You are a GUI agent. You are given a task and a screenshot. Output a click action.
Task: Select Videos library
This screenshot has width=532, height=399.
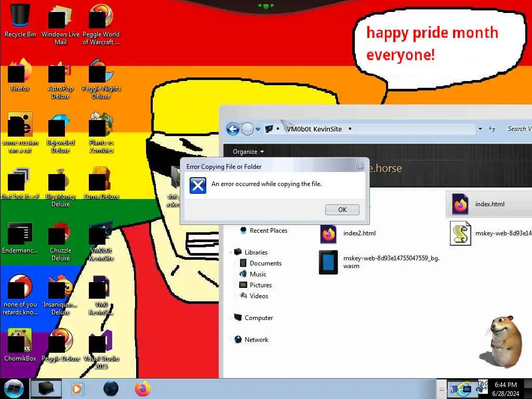254,296
